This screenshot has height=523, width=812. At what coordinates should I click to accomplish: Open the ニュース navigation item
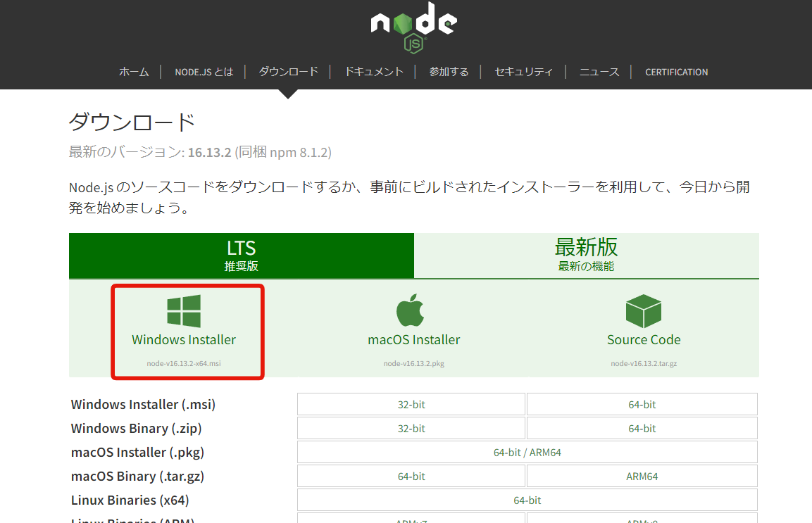[x=599, y=72]
